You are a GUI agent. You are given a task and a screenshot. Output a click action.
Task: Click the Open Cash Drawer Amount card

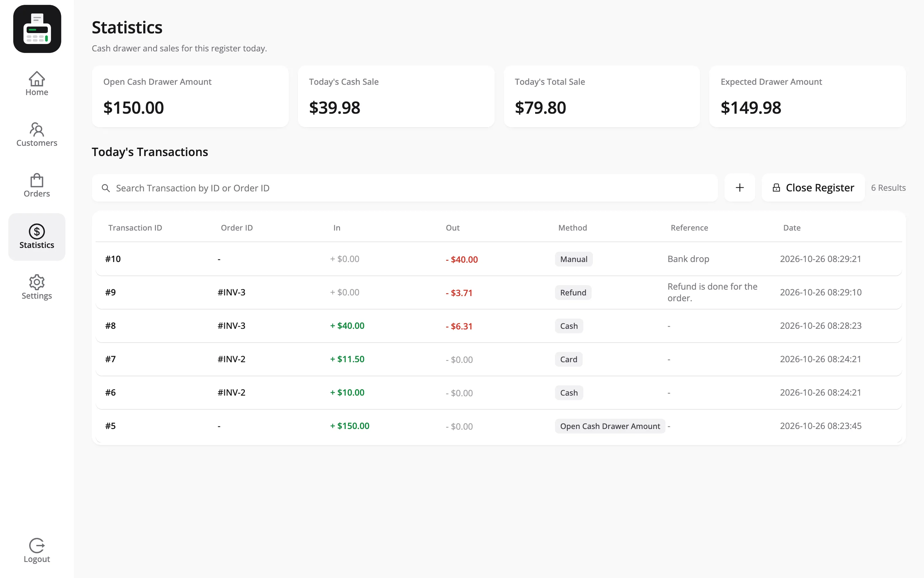tap(190, 96)
